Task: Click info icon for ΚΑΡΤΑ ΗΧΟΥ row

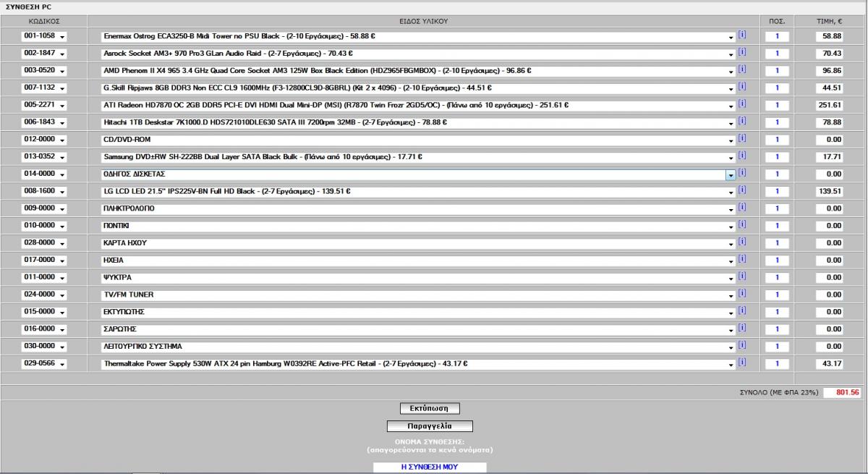Action: [741, 242]
